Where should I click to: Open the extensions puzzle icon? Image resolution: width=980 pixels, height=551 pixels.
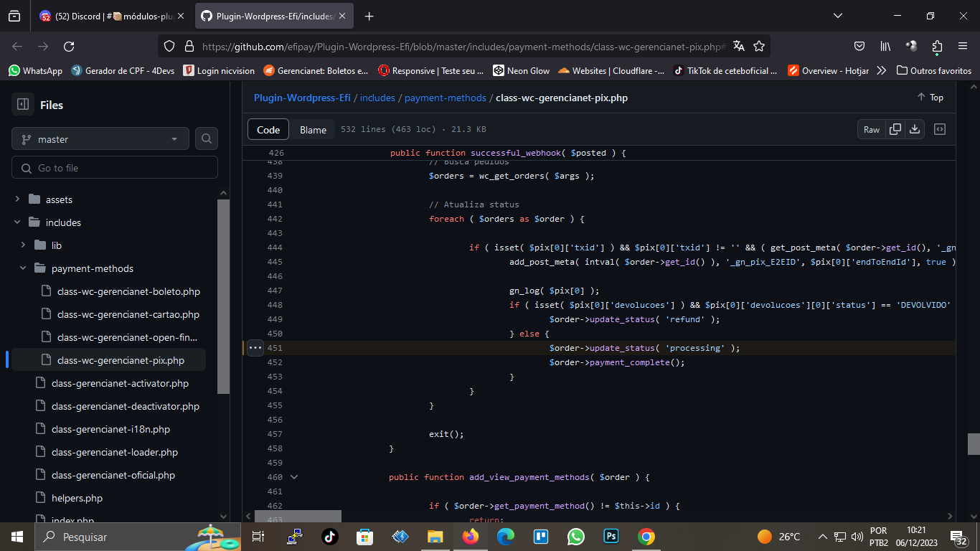(x=937, y=46)
